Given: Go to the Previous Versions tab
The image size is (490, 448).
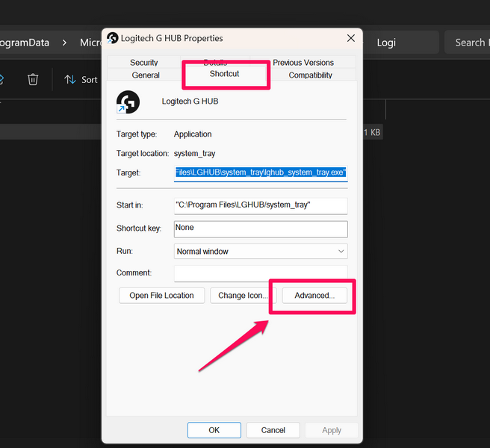Looking at the screenshot, I should 303,63.
